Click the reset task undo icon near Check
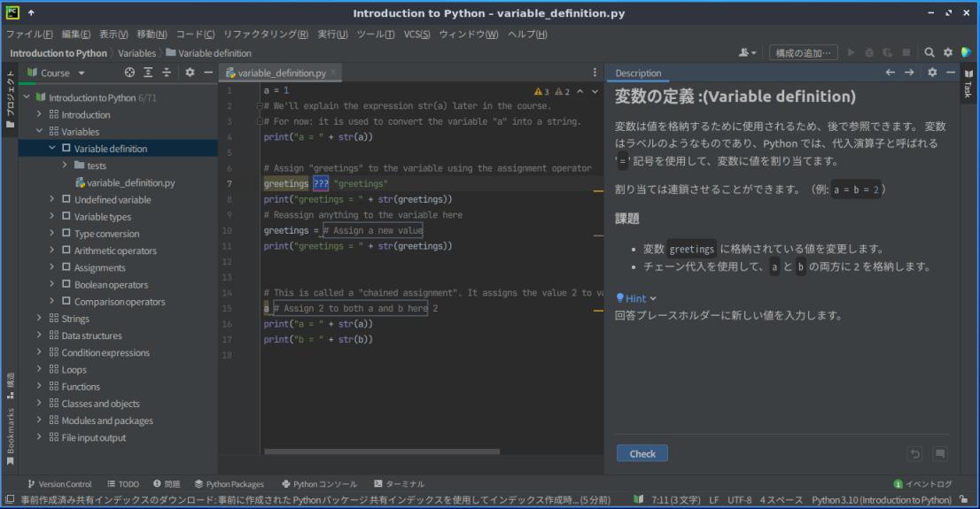980x509 pixels. pyautogui.click(x=915, y=454)
